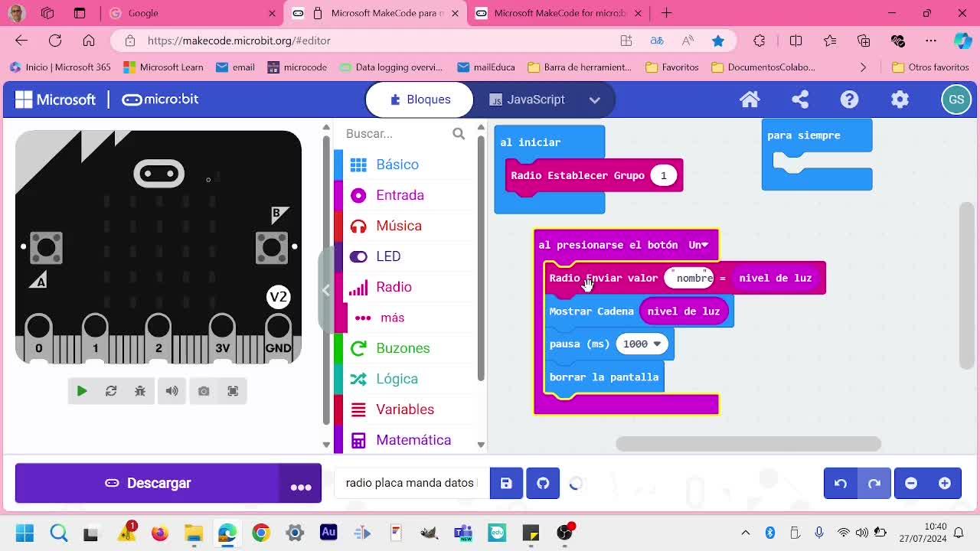Restart the micro:bit simulator

coord(111,391)
